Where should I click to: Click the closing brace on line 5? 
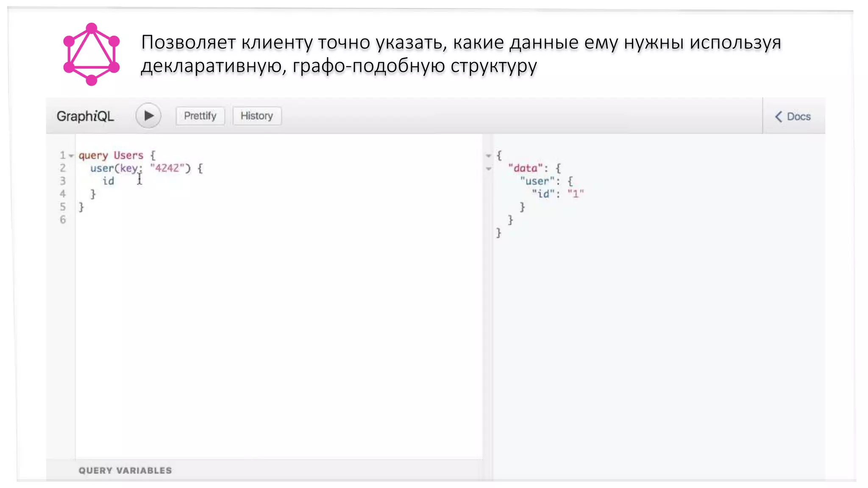click(81, 207)
